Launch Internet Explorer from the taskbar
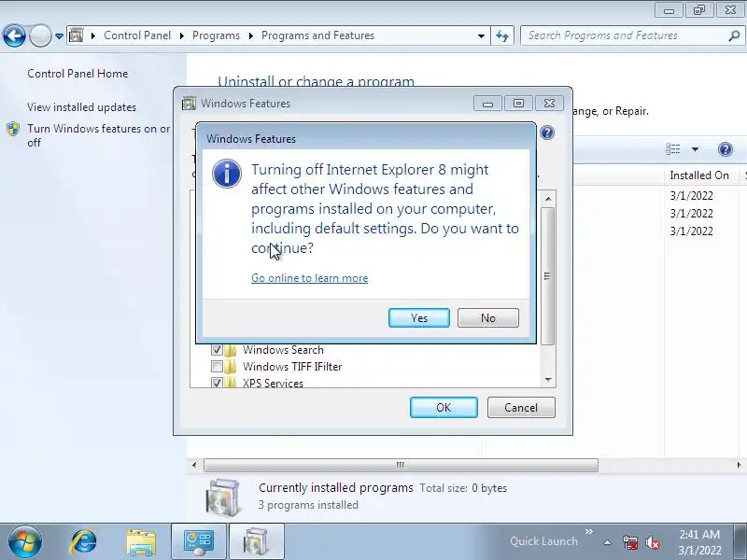The height and width of the screenshot is (560, 747). [x=84, y=542]
